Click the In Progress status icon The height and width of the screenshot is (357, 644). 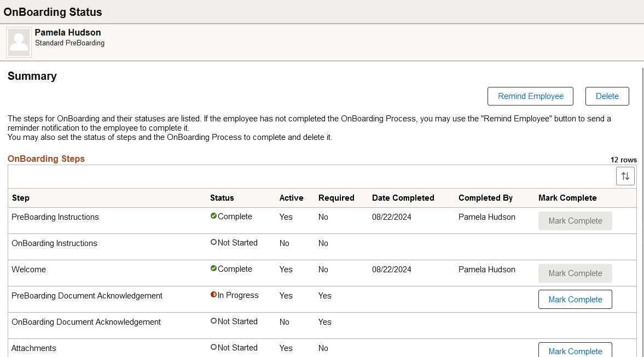tap(213, 295)
